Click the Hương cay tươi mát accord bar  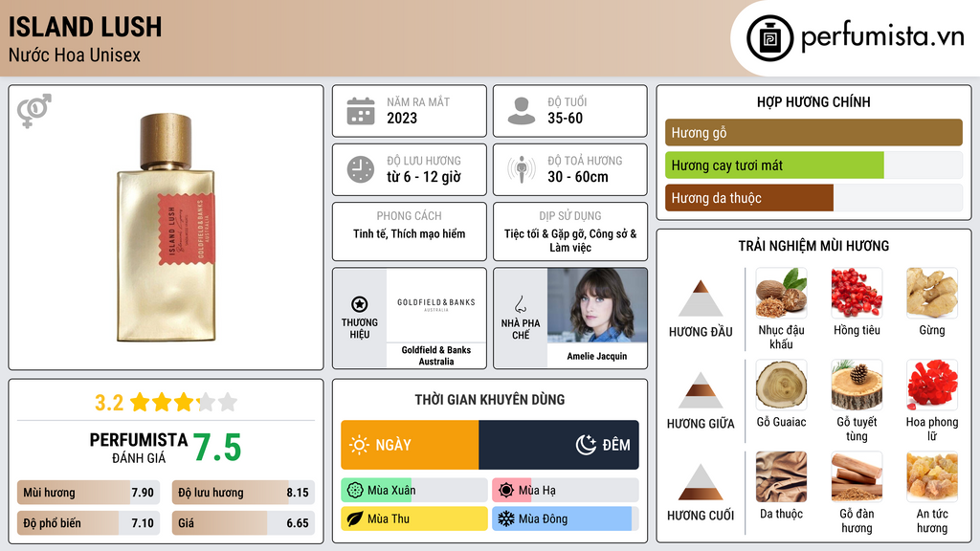[813, 165]
